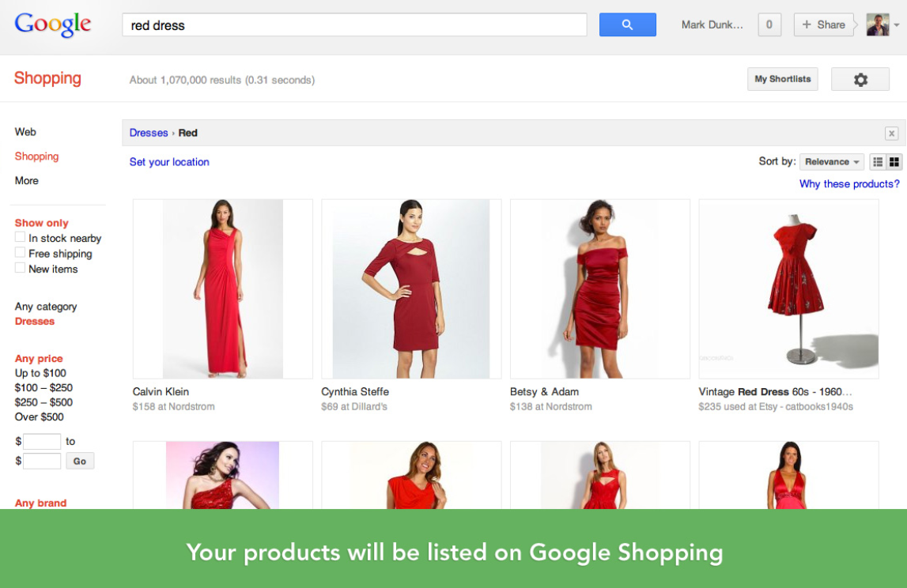
Task: Open the Relevance sort dropdown
Action: coord(831,161)
